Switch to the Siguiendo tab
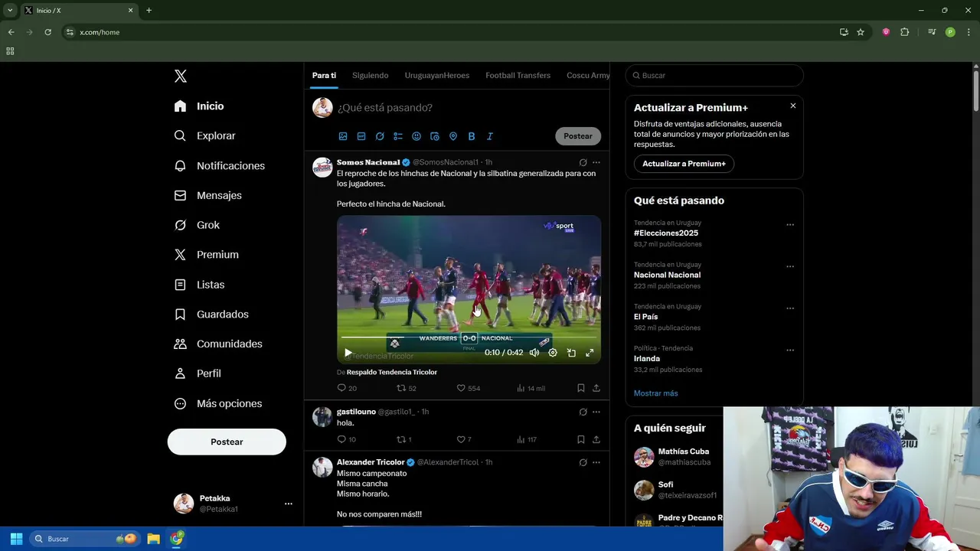 370,75
